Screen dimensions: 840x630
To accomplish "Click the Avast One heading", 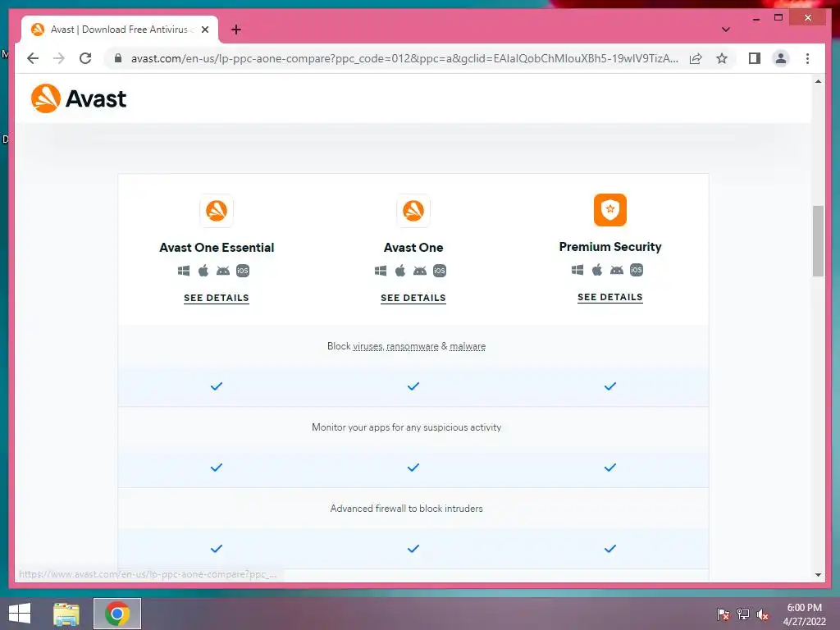I will pyautogui.click(x=413, y=248).
